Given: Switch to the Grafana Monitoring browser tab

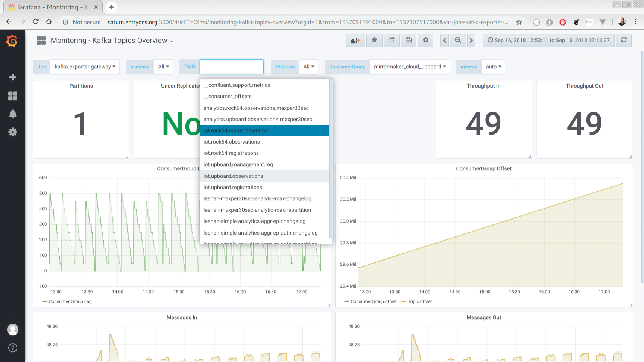Looking at the screenshot, I should [x=54, y=7].
